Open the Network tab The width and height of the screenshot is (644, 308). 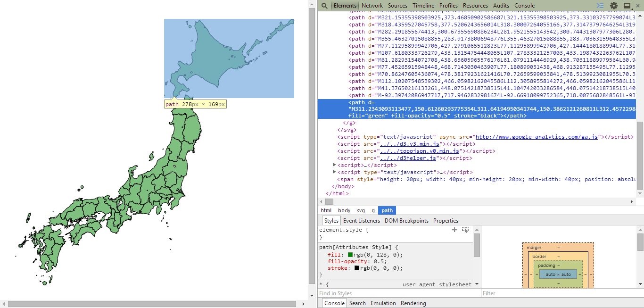click(x=372, y=6)
